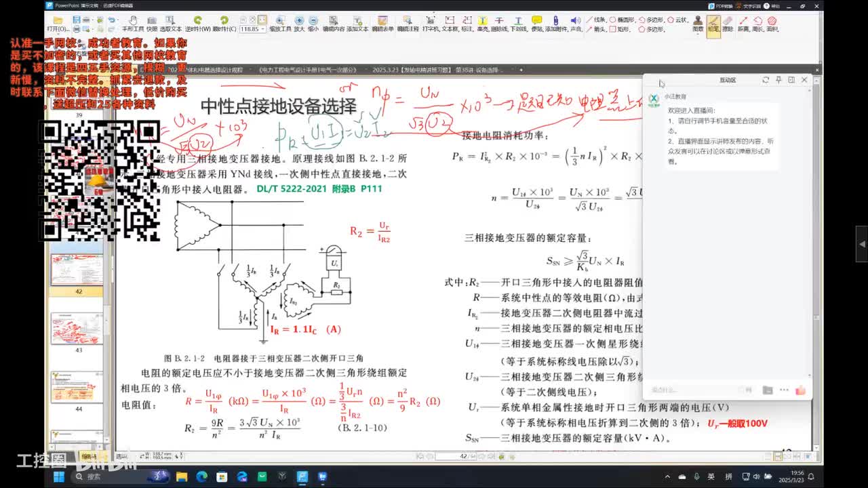
Task: Toggle the highlighted fit-page view button
Action: pyautogui.click(x=262, y=20)
